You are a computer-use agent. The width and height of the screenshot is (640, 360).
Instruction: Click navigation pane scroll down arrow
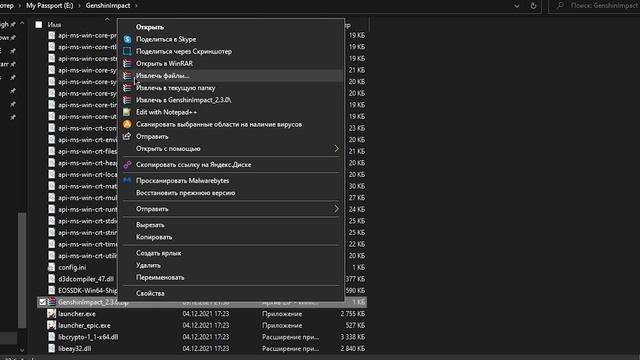tap(22, 350)
